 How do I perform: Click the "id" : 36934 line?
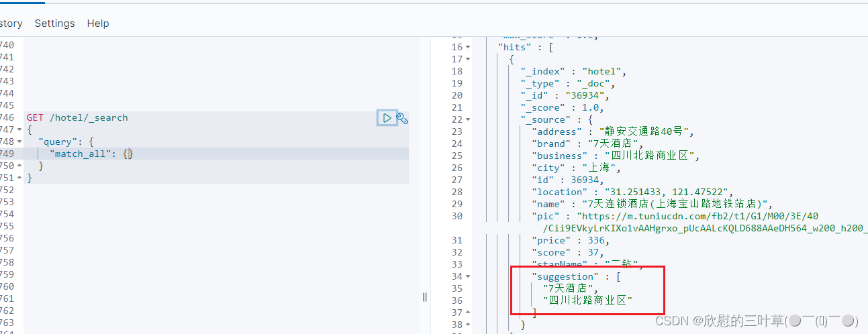pyautogui.click(x=567, y=180)
